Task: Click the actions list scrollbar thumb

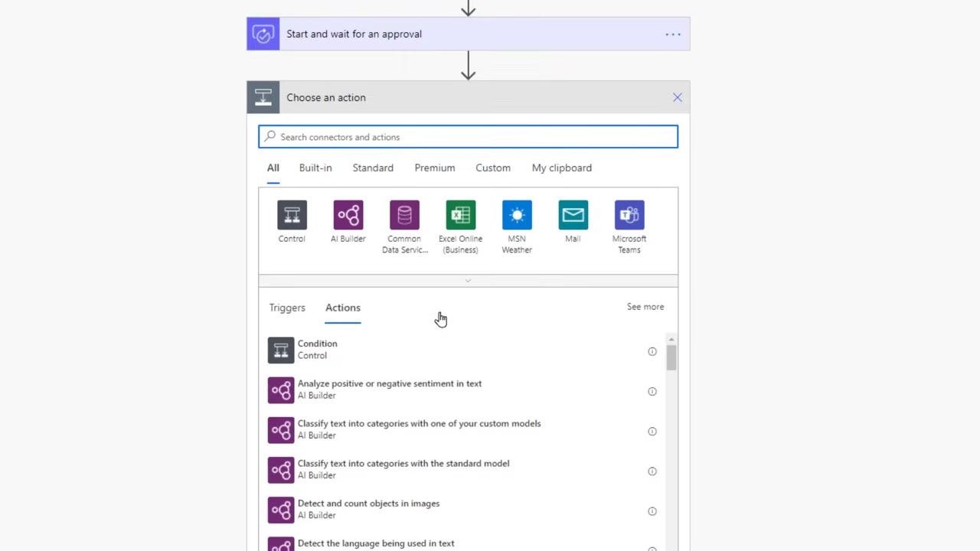Action: [x=671, y=357]
